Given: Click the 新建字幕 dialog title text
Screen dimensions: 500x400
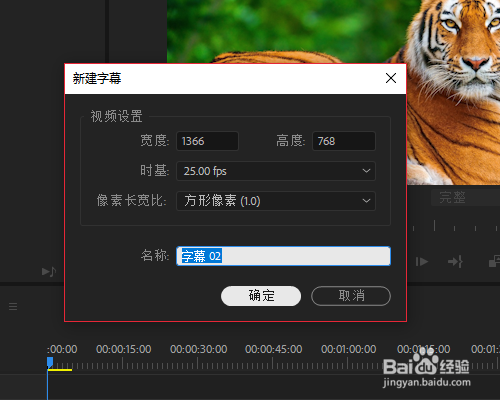Looking at the screenshot, I should click(97, 79).
